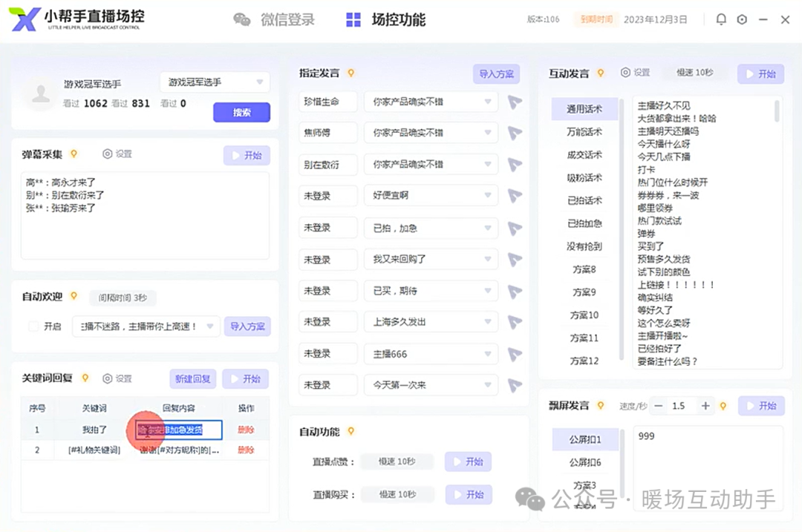Delete the 我拍了 keyword row
The image size is (802, 532).
[246, 430]
